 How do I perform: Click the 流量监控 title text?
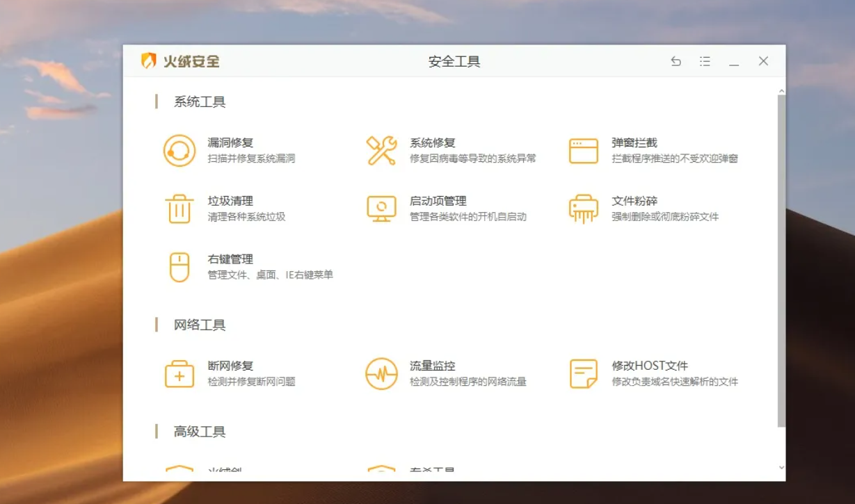pyautogui.click(x=433, y=366)
